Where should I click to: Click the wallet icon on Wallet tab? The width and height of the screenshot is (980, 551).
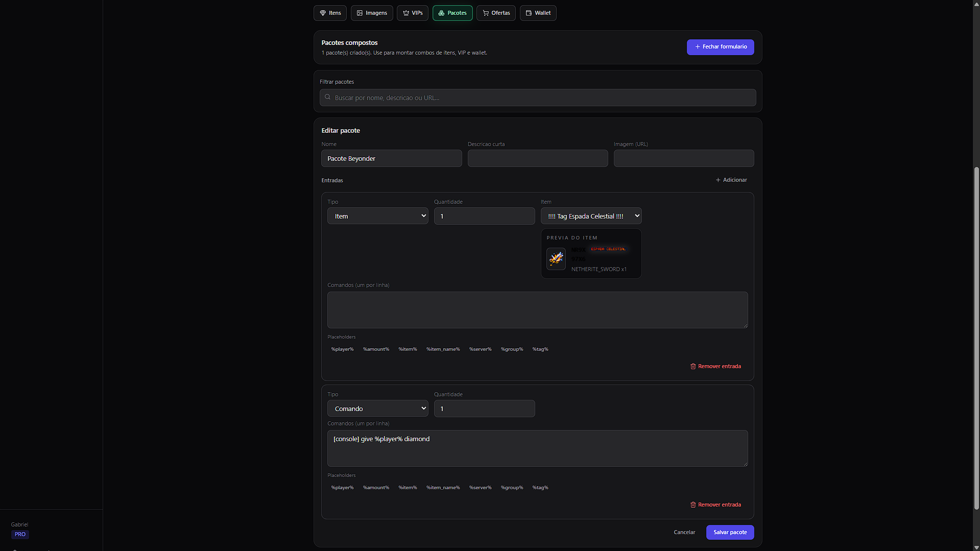pyautogui.click(x=529, y=13)
